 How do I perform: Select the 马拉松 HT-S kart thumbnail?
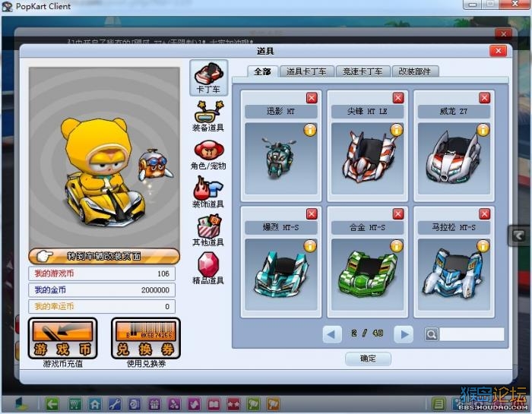tap(454, 275)
